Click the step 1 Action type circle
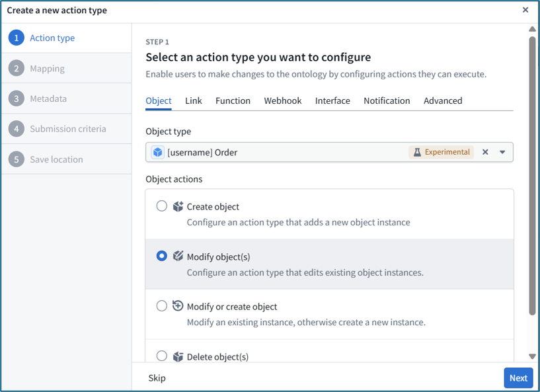540x392 pixels. 16,38
